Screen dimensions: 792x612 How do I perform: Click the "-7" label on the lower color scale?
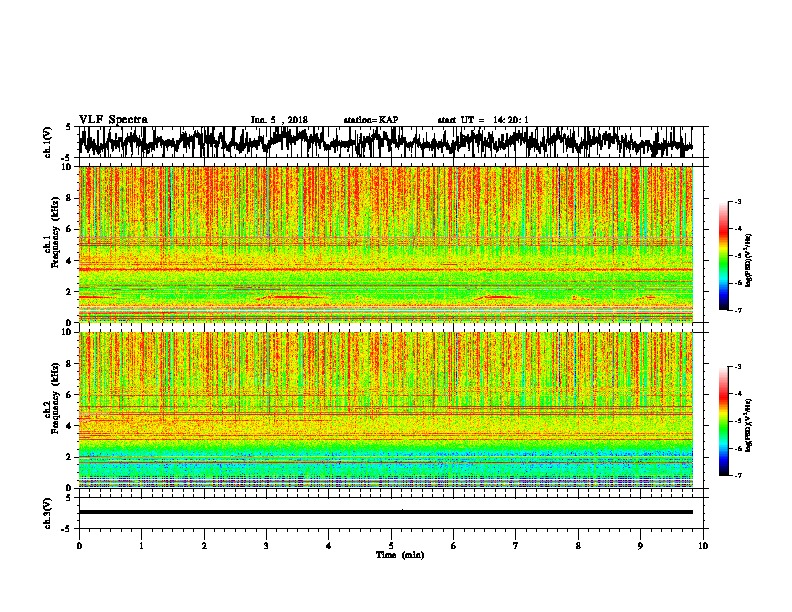click(737, 475)
